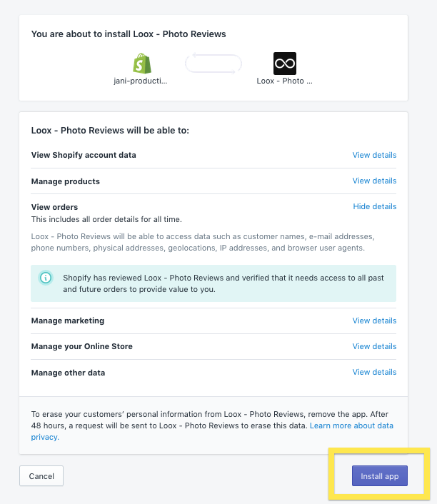Show details for Manage marketing

pyautogui.click(x=374, y=321)
